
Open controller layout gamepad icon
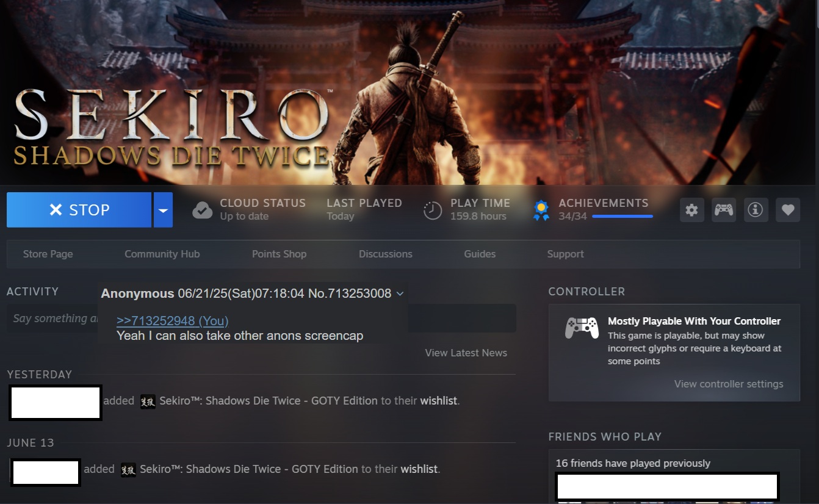point(724,210)
